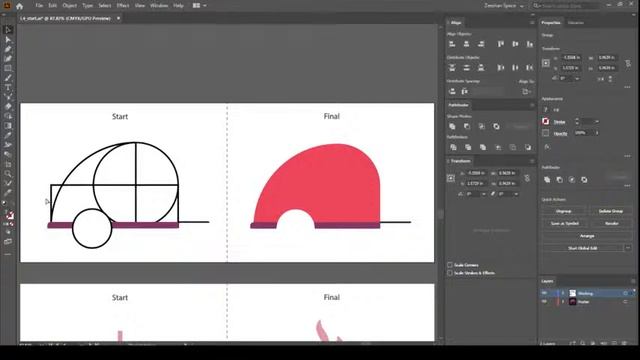Open the workspace switcher dropdown
The width and height of the screenshot is (640, 360).
tap(504, 6)
